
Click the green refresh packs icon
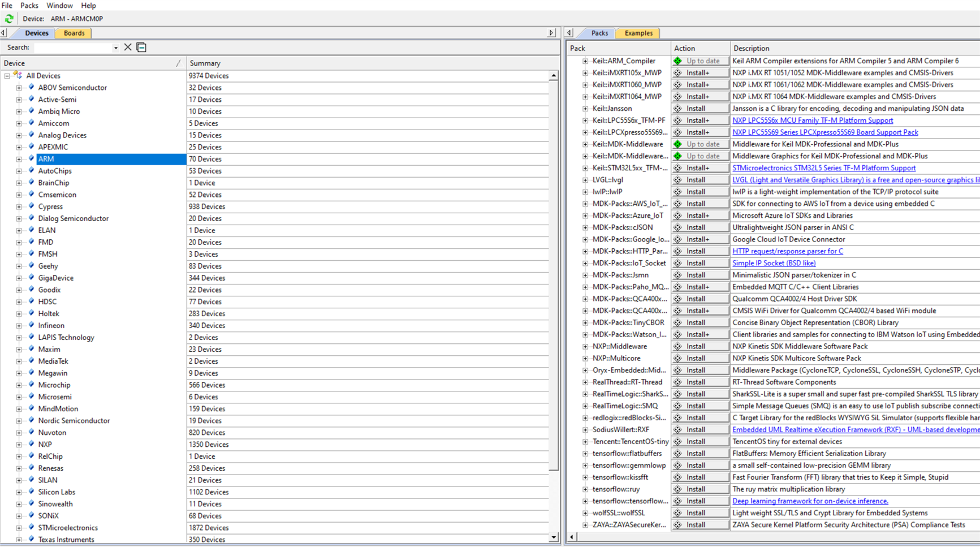tap(9, 19)
